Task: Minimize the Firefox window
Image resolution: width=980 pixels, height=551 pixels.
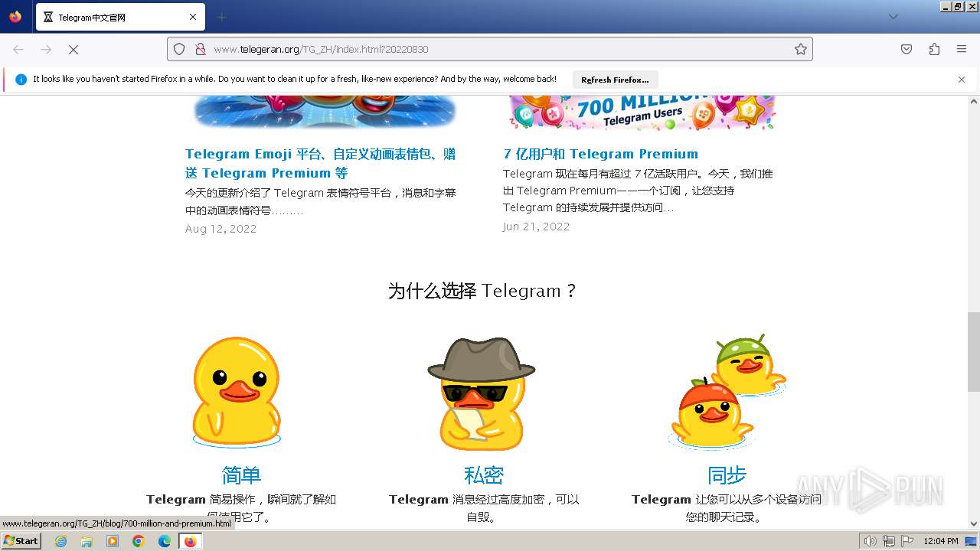Action: pyautogui.click(x=946, y=6)
